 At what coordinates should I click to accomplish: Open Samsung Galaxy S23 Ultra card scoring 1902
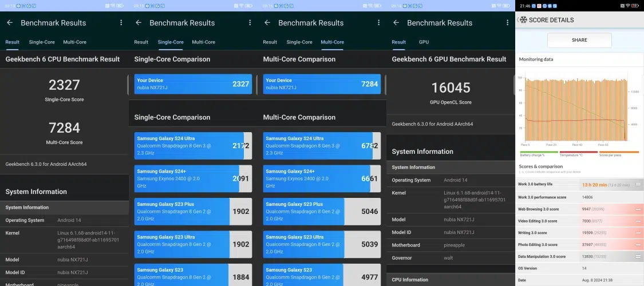click(193, 244)
